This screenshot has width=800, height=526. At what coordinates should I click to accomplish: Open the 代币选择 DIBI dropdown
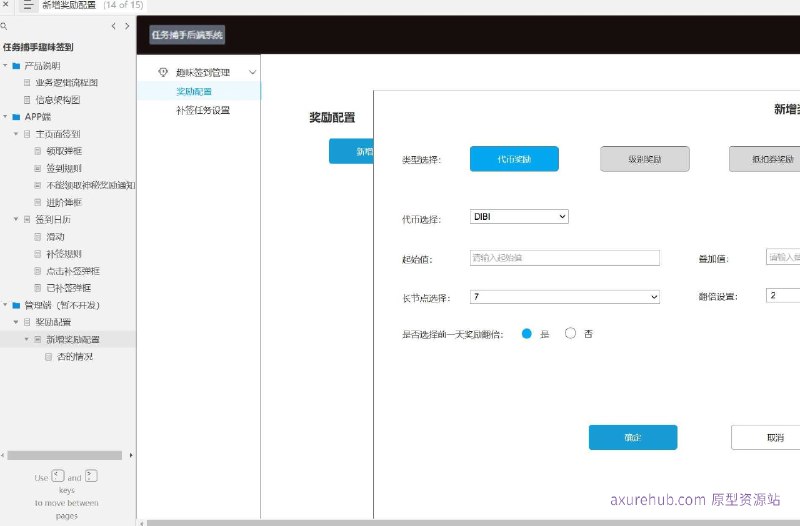[x=519, y=216]
